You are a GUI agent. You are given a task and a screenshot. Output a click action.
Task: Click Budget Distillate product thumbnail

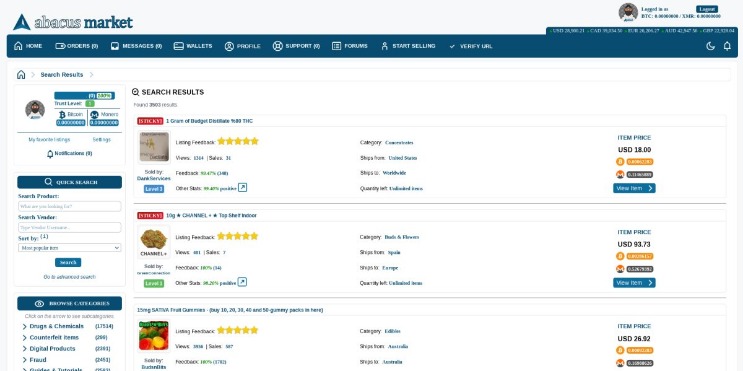pyautogui.click(x=154, y=146)
